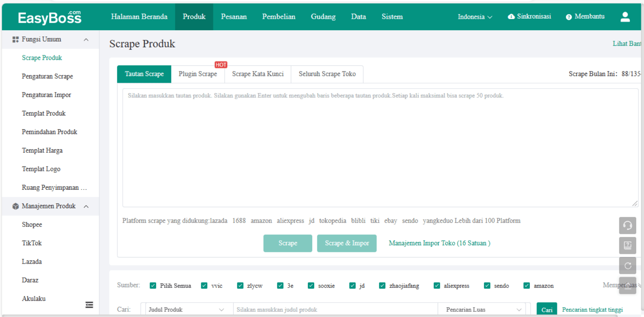Viewport: 644px width, 317px height.
Task: Toggle the Pilih Semua checkbox
Action: [153, 286]
